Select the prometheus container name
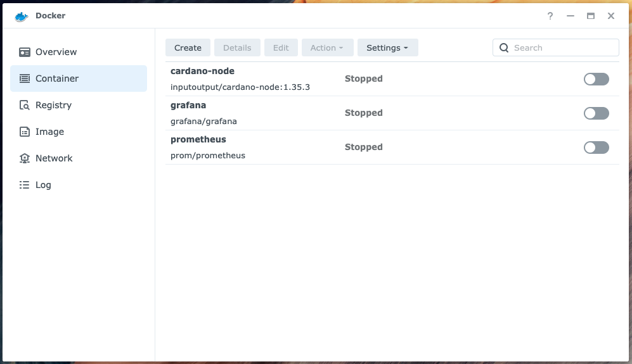632x364 pixels. pyautogui.click(x=198, y=139)
